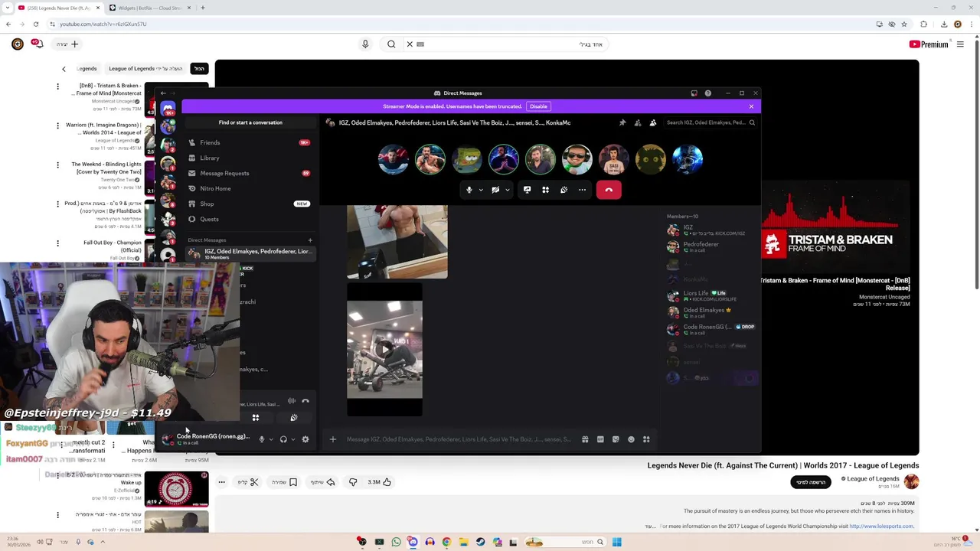Save the YouTube video to playlist
Screen dimensions: 980x551
pos(284,482)
